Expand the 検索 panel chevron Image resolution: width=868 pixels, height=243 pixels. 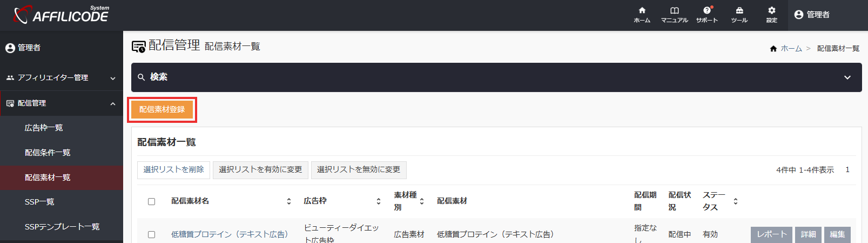click(x=847, y=77)
